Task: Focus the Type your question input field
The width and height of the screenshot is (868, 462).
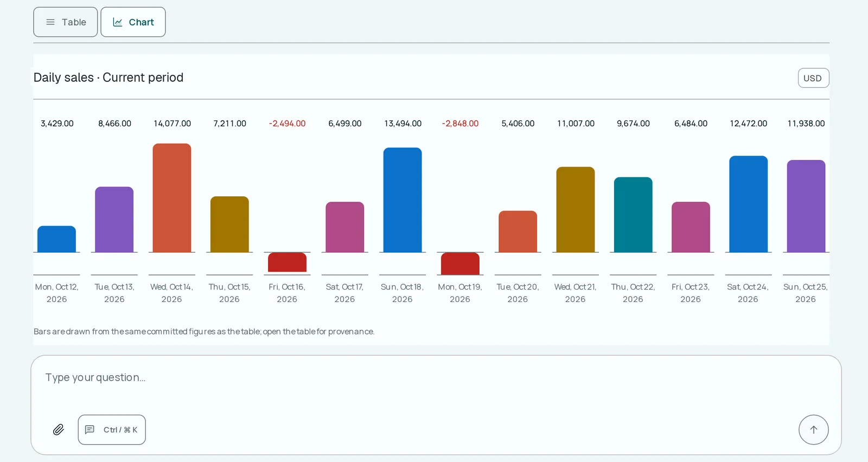Action: click(436, 378)
